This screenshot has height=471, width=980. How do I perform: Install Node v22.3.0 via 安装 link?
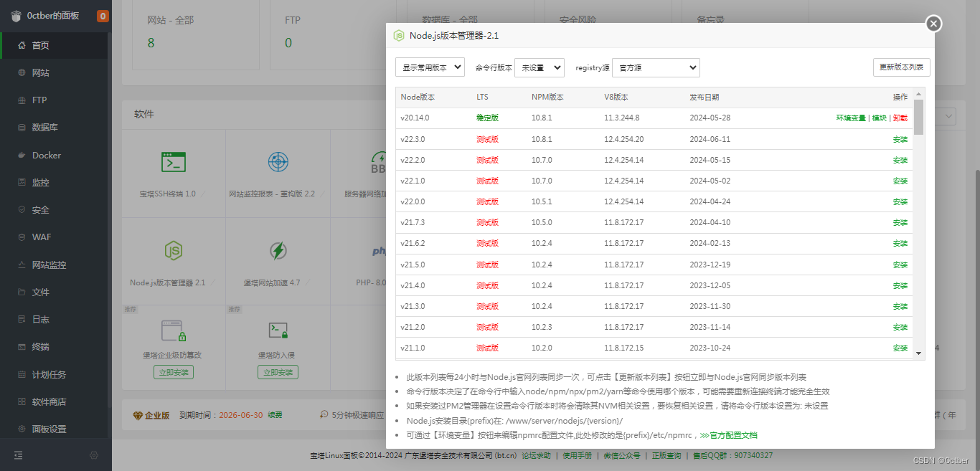coord(900,139)
